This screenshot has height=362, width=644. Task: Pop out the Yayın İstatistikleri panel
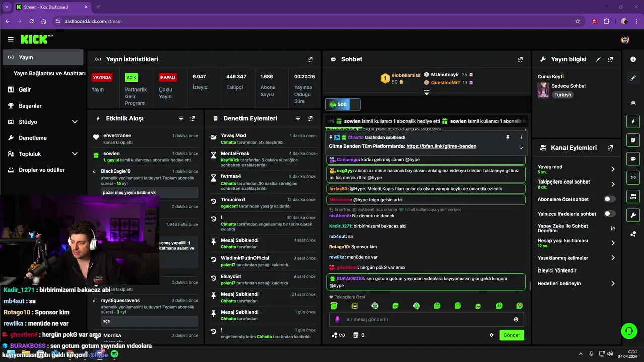(x=310, y=59)
